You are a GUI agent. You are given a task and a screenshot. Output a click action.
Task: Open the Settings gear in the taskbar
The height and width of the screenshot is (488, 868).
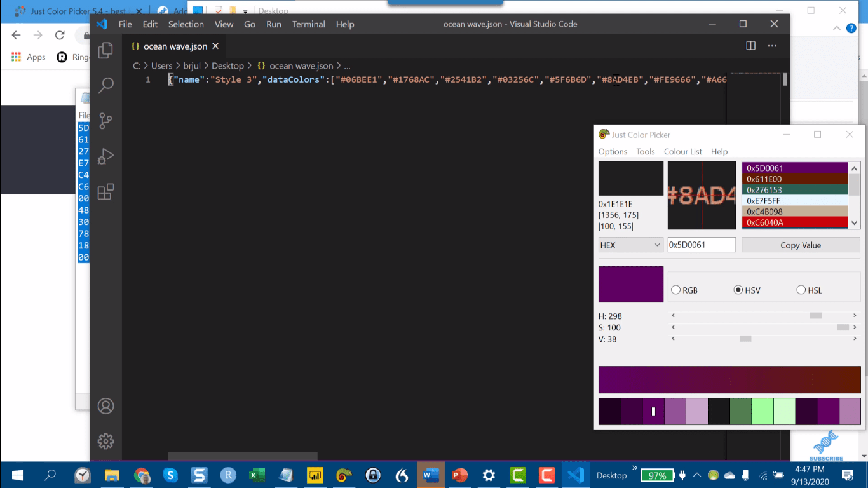(x=489, y=475)
